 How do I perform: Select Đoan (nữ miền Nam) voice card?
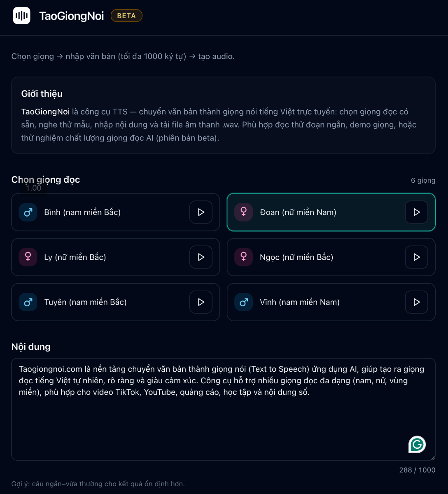(x=331, y=212)
